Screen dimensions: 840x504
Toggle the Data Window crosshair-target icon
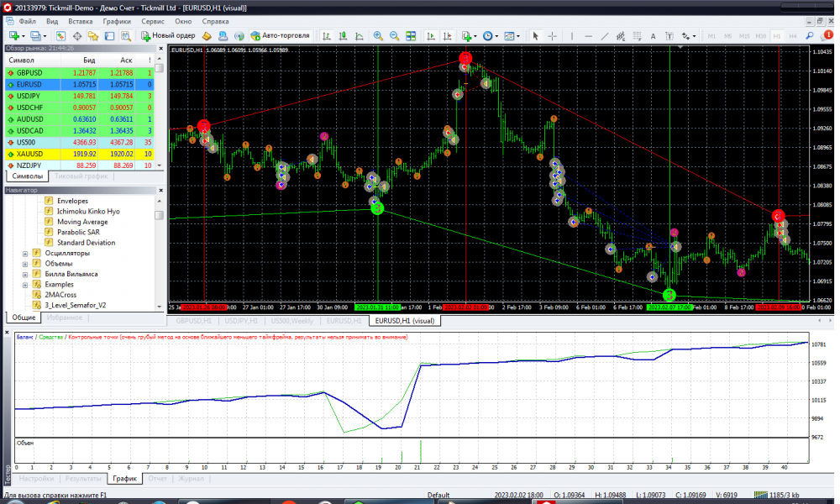pos(77,36)
